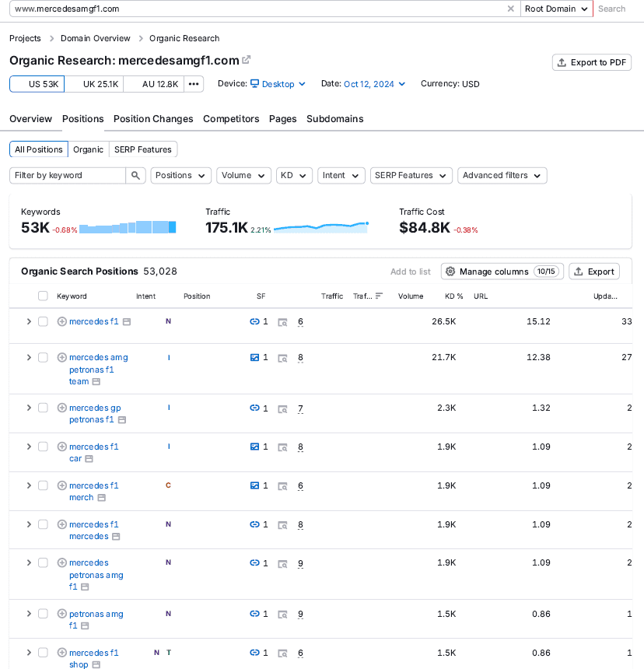Viewport: 644px width, 669px height.
Task: Click the three-dots more databases button
Action: click(194, 84)
